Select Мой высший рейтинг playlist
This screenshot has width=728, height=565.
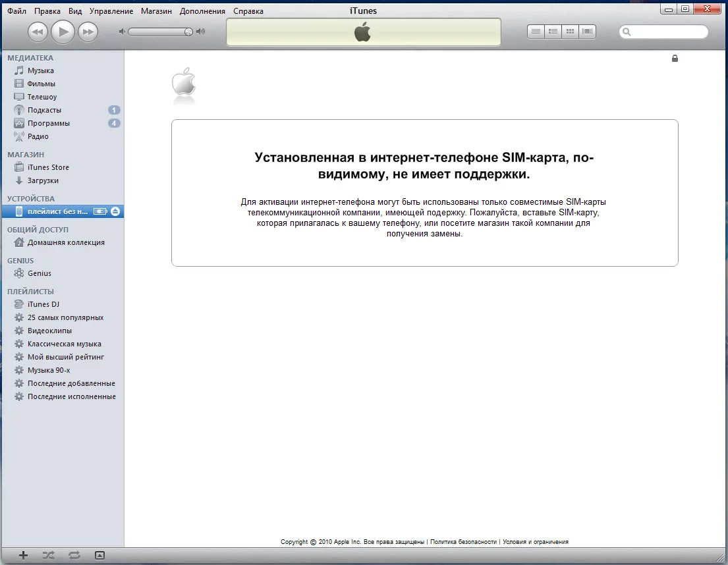pyautogui.click(x=63, y=357)
